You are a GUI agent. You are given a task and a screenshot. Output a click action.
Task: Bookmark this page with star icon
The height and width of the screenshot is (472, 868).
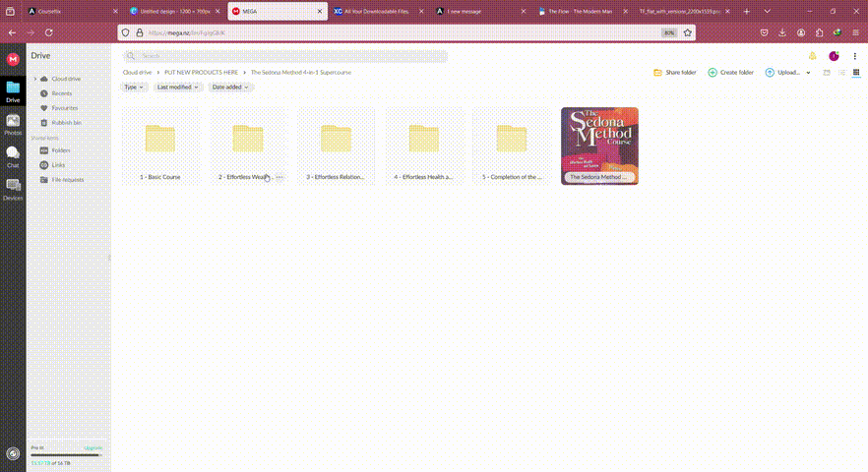pyautogui.click(x=688, y=32)
